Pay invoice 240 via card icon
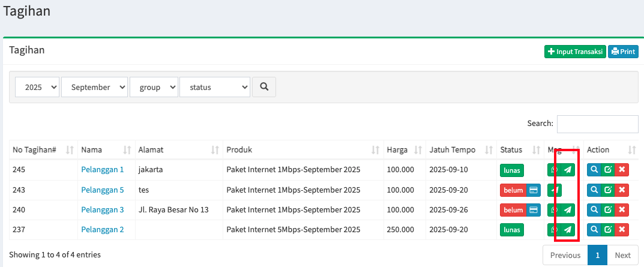 pyautogui.click(x=534, y=210)
